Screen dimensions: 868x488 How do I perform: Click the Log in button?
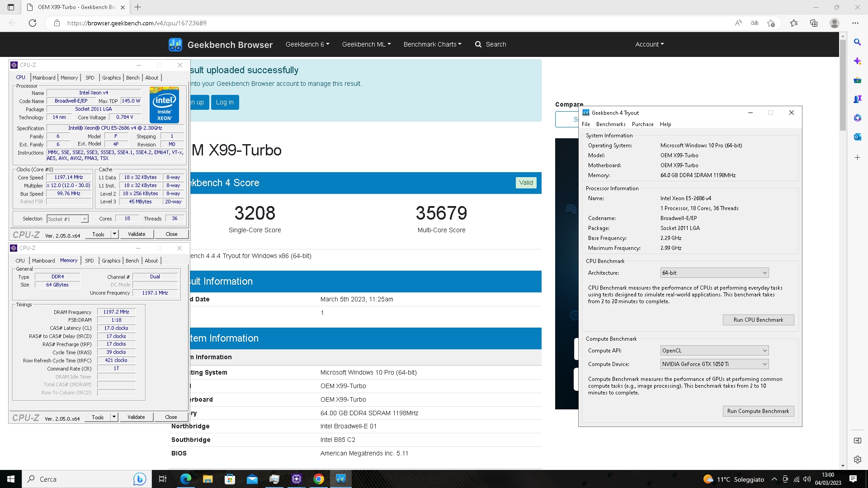(x=225, y=102)
